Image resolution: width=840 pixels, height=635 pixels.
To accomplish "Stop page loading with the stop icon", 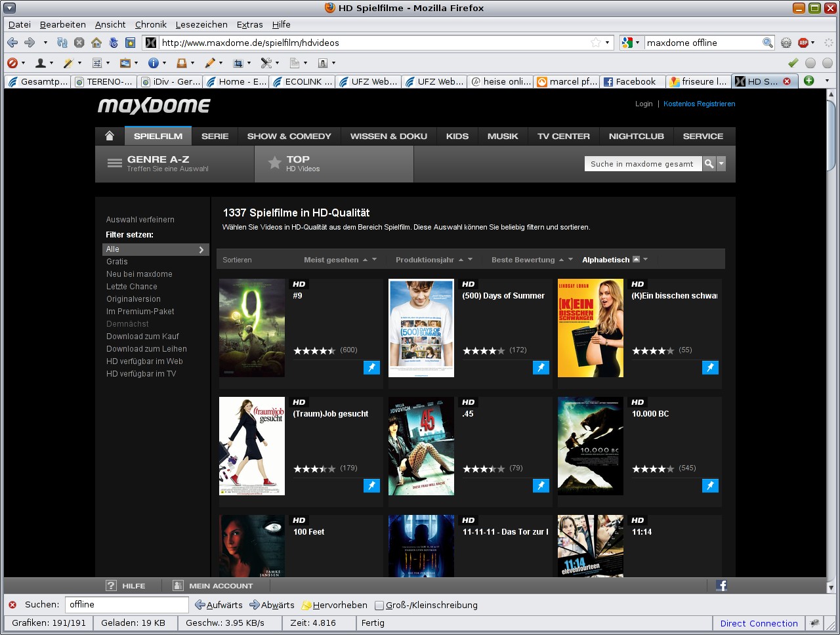I will 79,43.
